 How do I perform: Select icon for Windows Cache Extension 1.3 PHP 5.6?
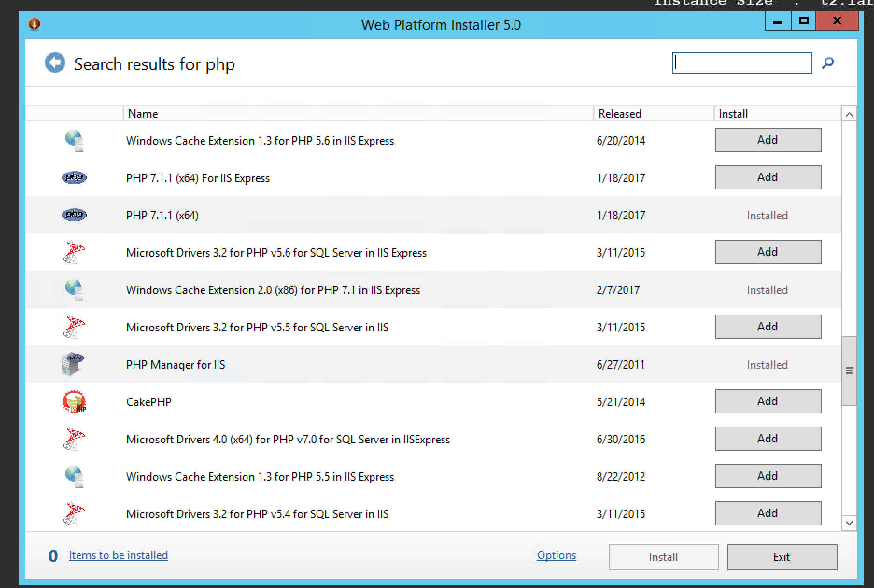tap(74, 140)
